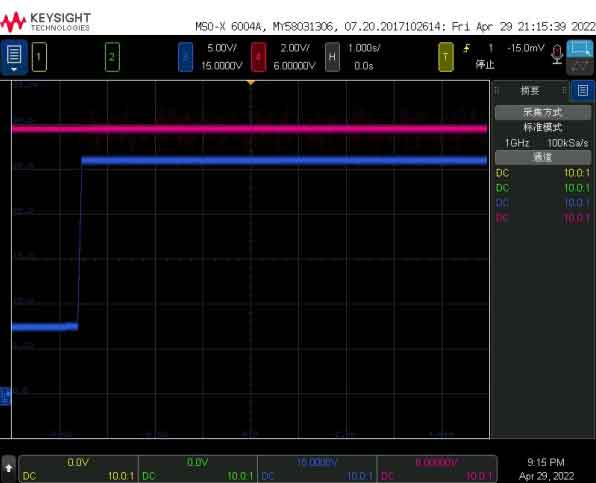
Task: Select the green DC 10.0:1 channel row
Action: tap(543, 188)
